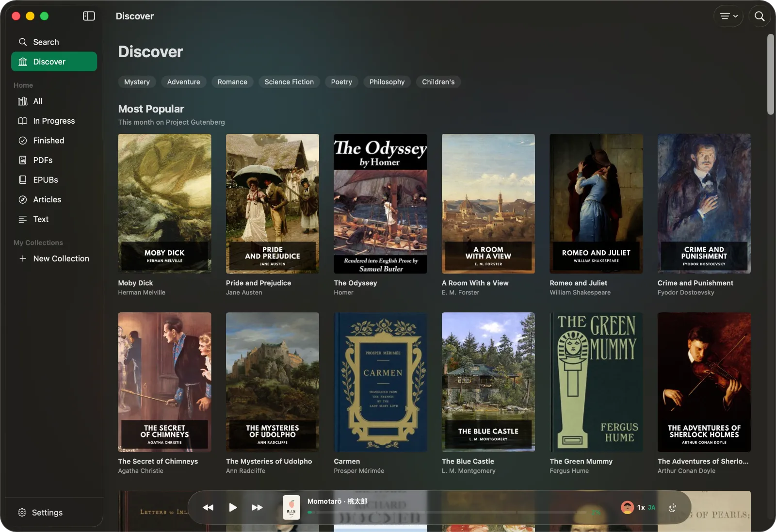
Task: Open the In Progress list
Action: point(54,121)
